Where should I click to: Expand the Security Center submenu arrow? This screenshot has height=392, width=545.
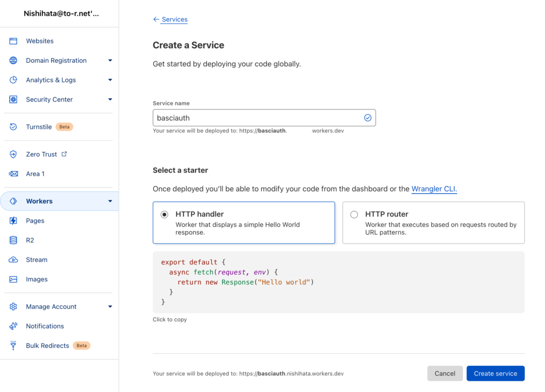[x=110, y=99]
